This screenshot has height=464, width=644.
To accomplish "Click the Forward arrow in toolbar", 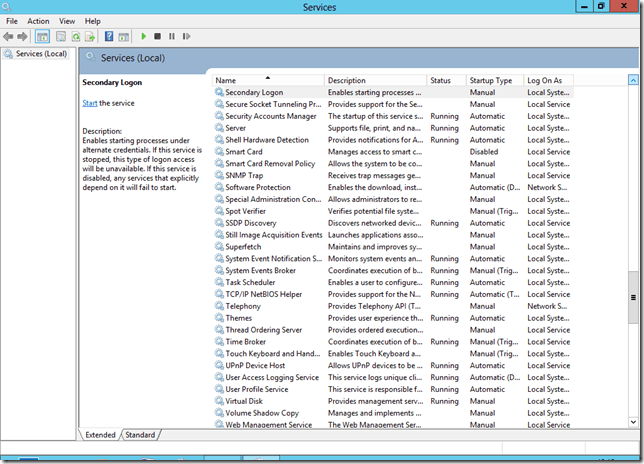I will click(22, 36).
